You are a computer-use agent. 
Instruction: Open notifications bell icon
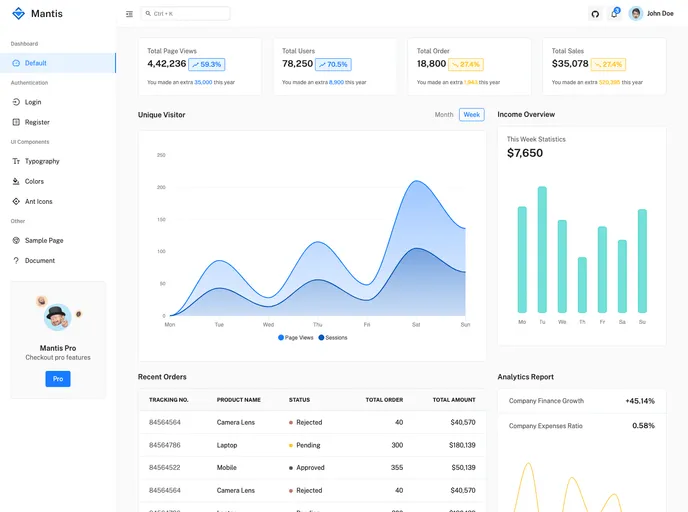tap(615, 14)
